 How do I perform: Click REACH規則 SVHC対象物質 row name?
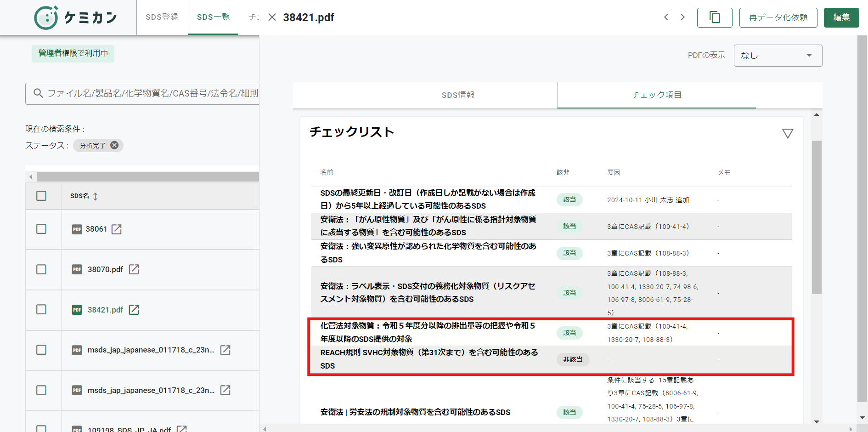[x=429, y=359]
